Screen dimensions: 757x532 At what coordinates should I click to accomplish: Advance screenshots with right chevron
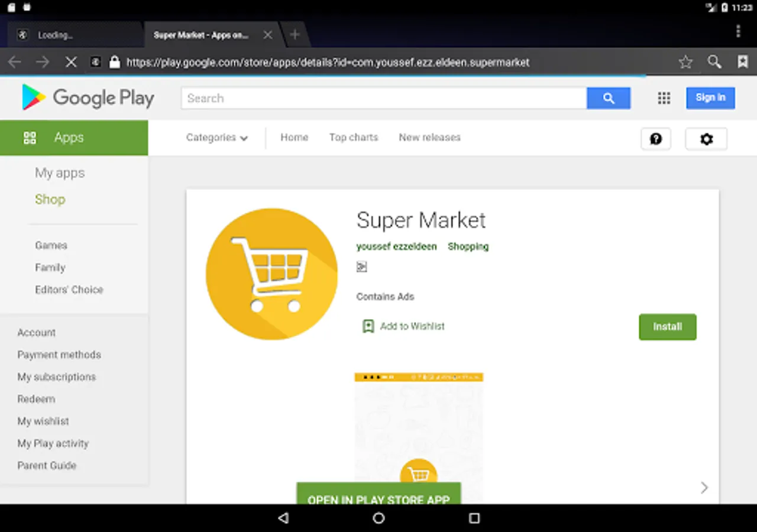coord(704,488)
